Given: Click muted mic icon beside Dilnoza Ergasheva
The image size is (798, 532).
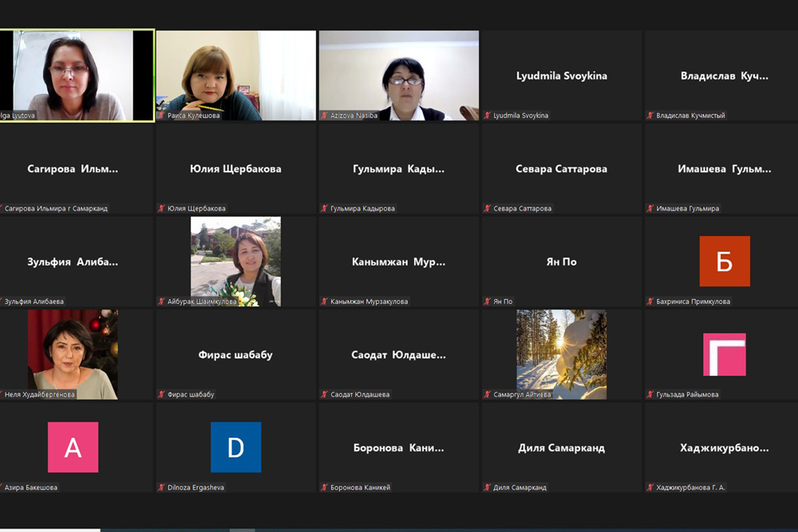Looking at the screenshot, I should pyautogui.click(x=161, y=487).
